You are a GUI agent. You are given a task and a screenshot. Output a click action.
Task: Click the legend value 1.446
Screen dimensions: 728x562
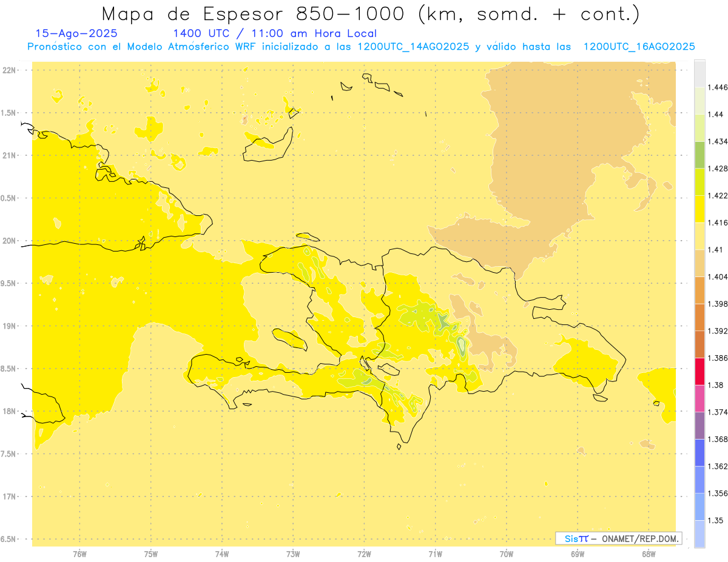718,87
